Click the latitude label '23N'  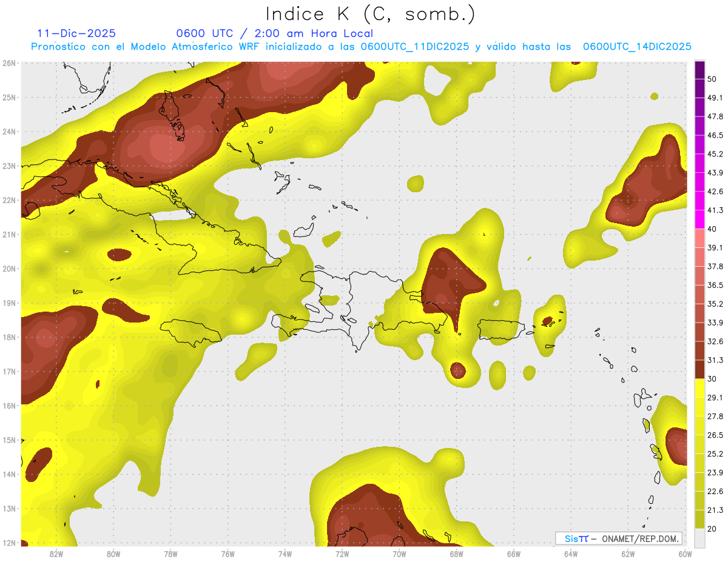[8, 166]
